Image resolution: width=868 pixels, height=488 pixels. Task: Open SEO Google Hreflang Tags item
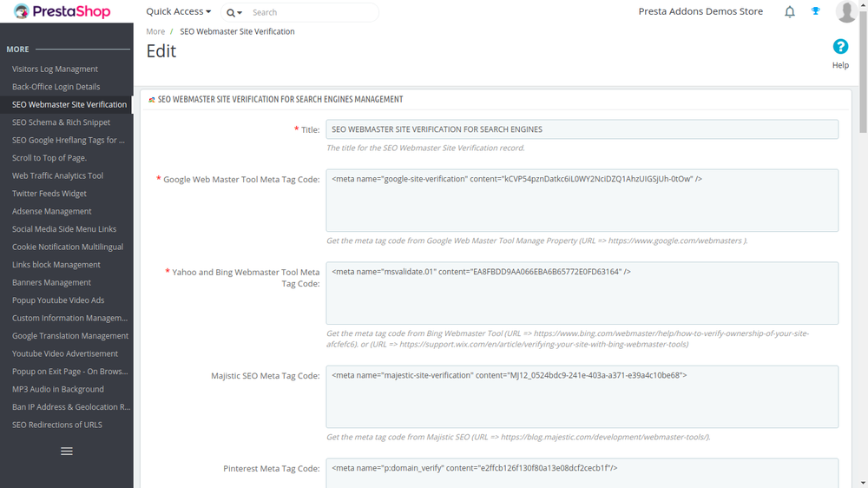click(x=67, y=140)
